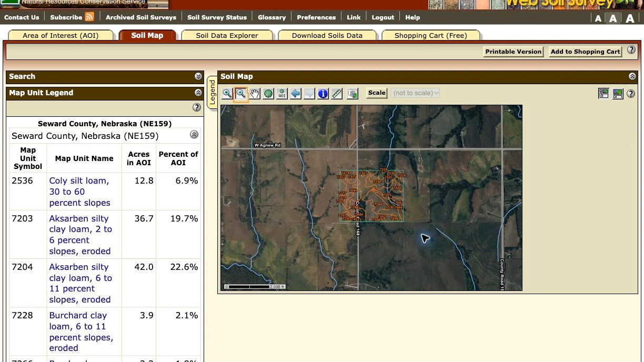Click the soil map aerial image
The width and height of the screenshot is (644, 362).
tap(371, 198)
